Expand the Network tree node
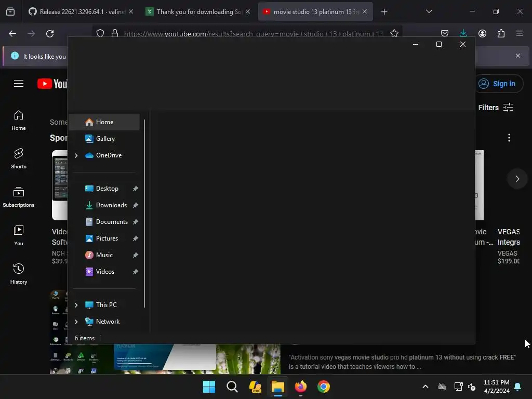 (x=76, y=322)
